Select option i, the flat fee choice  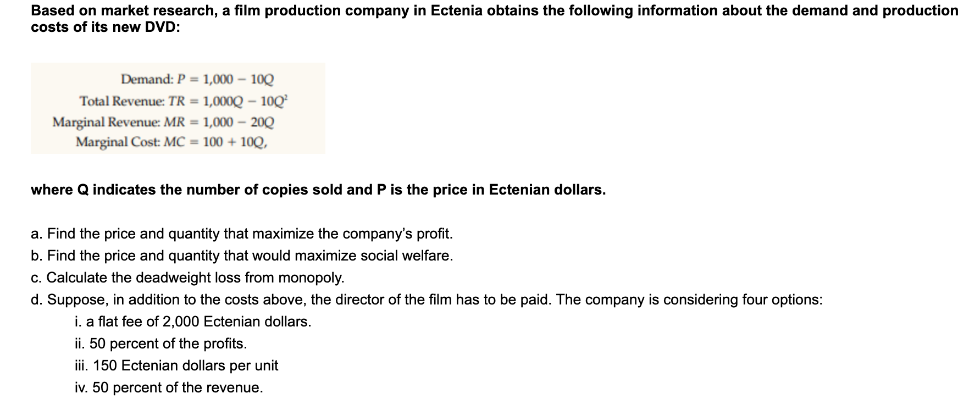(193, 322)
